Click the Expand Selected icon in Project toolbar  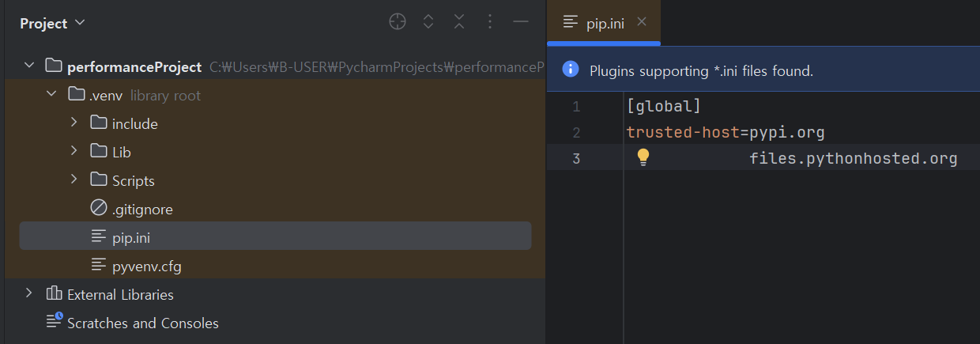click(428, 22)
